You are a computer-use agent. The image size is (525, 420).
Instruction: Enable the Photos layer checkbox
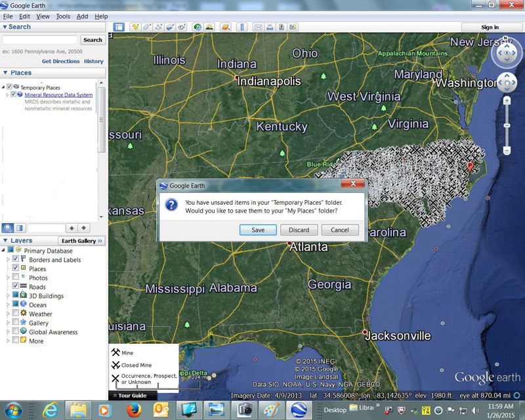tap(15, 277)
